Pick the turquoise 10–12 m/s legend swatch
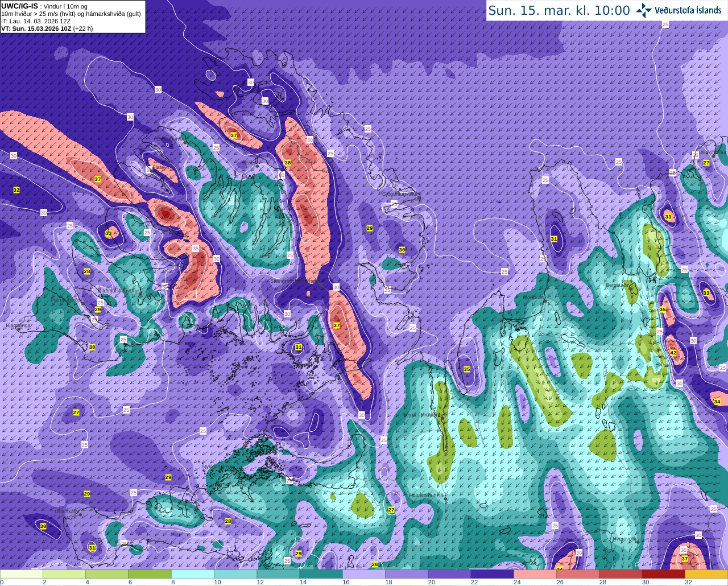Screen dimensions: 728x586 (x=235, y=574)
